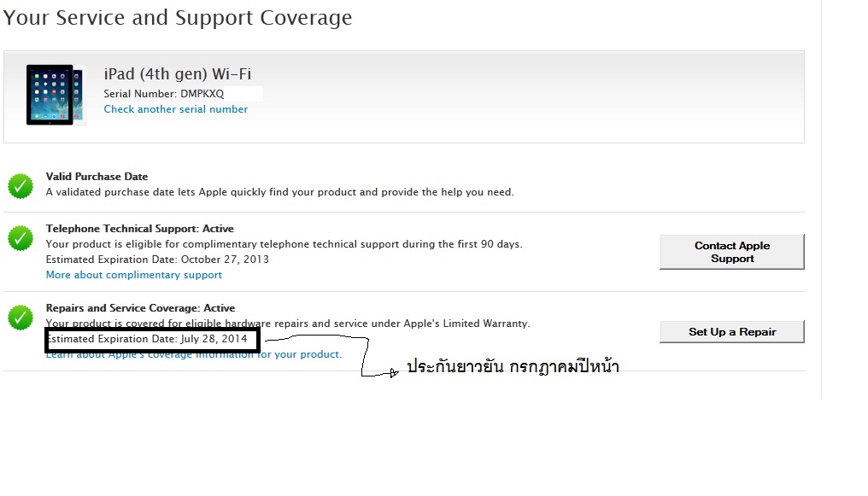Click 'Repairs and Service Coverage: Active' heading
Viewport: 868px width, 496px height.
140,308
